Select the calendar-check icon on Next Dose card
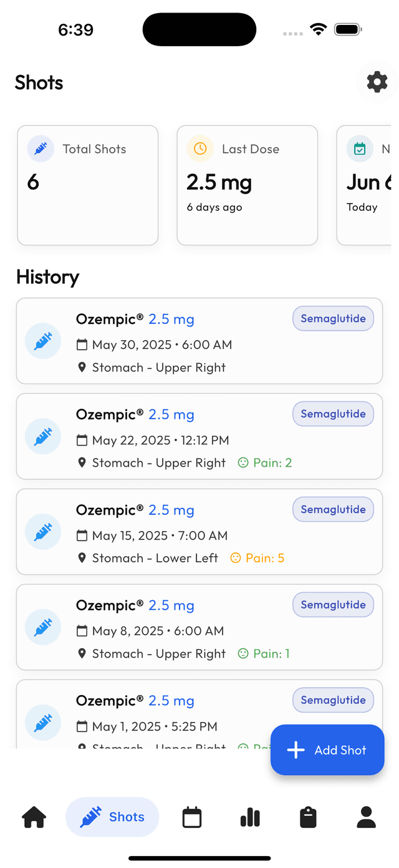 pos(360,149)
